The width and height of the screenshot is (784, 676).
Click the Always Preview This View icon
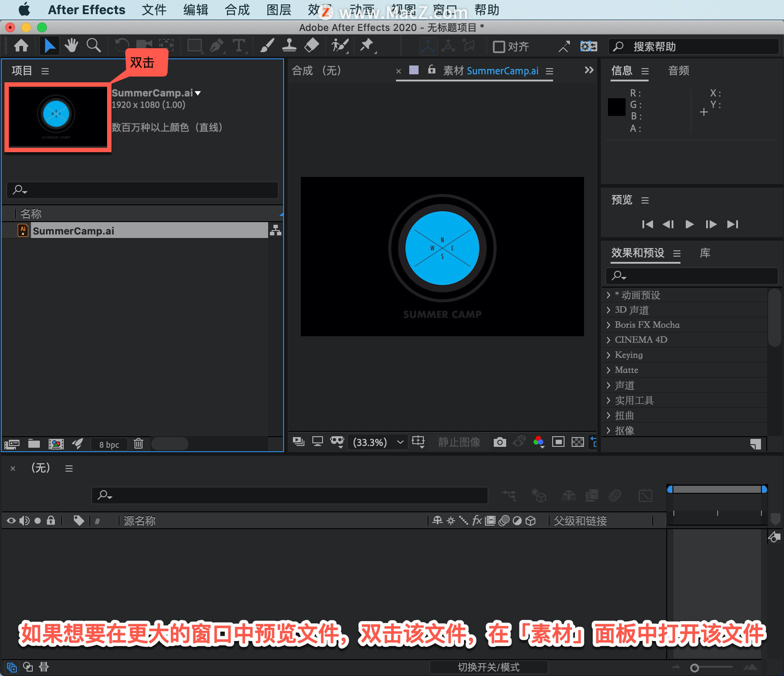point(299,442)
